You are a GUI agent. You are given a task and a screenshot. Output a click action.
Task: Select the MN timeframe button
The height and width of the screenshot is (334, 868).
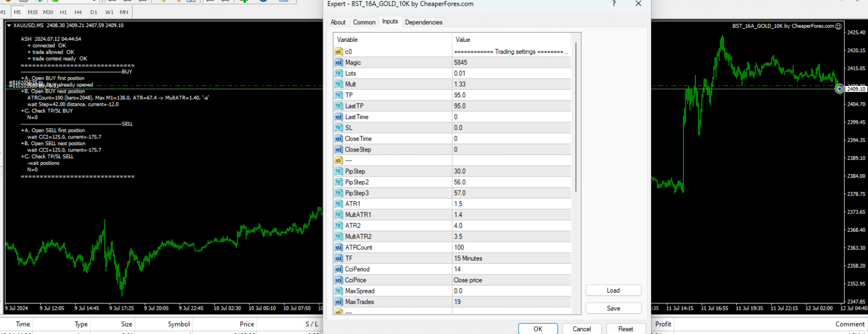coord(124,12)
